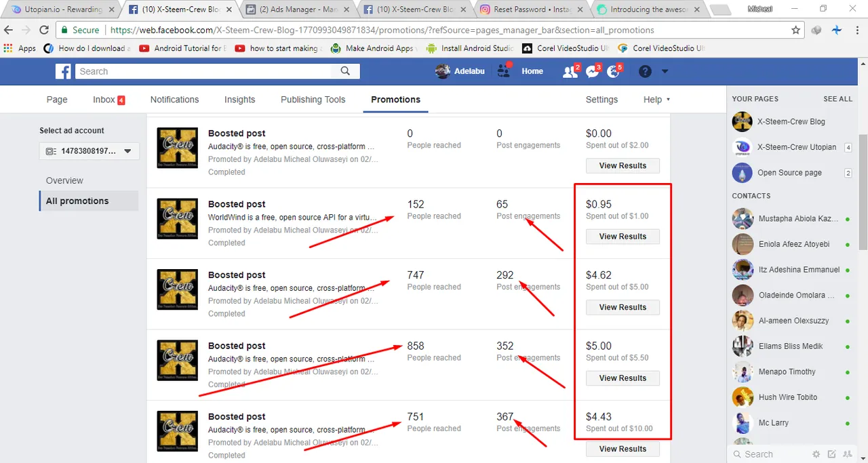
Task: Click the Adelabu profile picture
Action: click(442, 71)
